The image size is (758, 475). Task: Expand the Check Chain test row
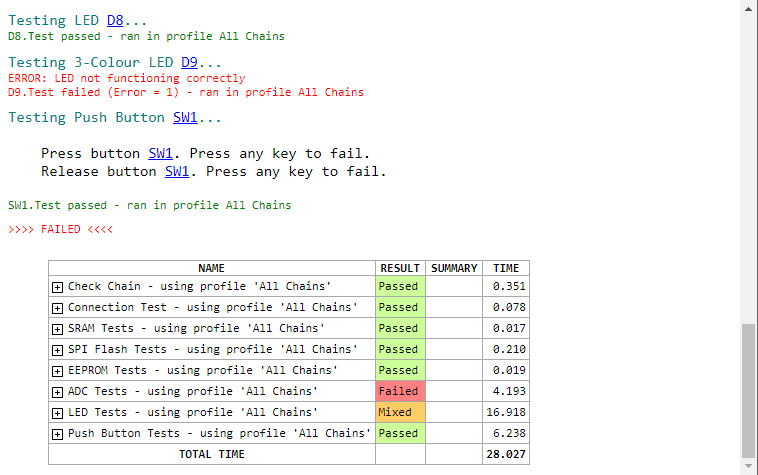57,287
